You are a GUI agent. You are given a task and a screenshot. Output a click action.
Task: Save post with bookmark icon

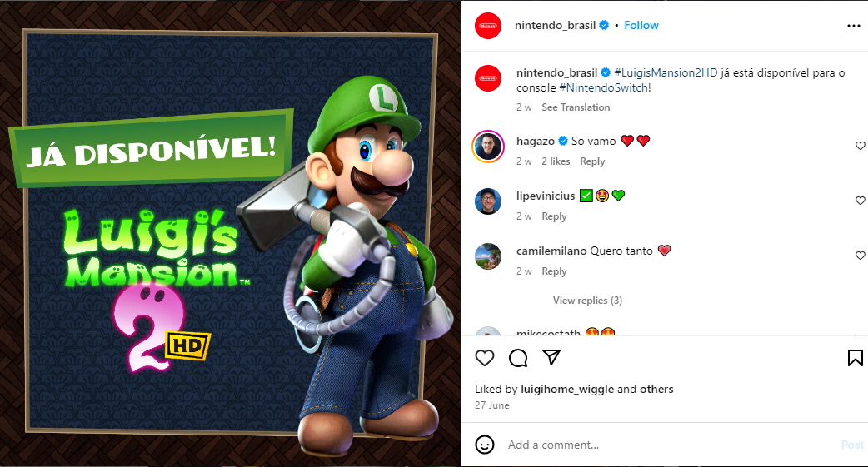coord(855,358)
